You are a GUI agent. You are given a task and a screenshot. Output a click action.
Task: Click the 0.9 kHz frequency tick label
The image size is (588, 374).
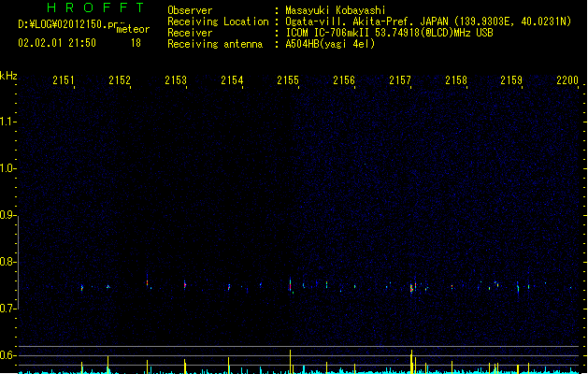pos(7,215)
